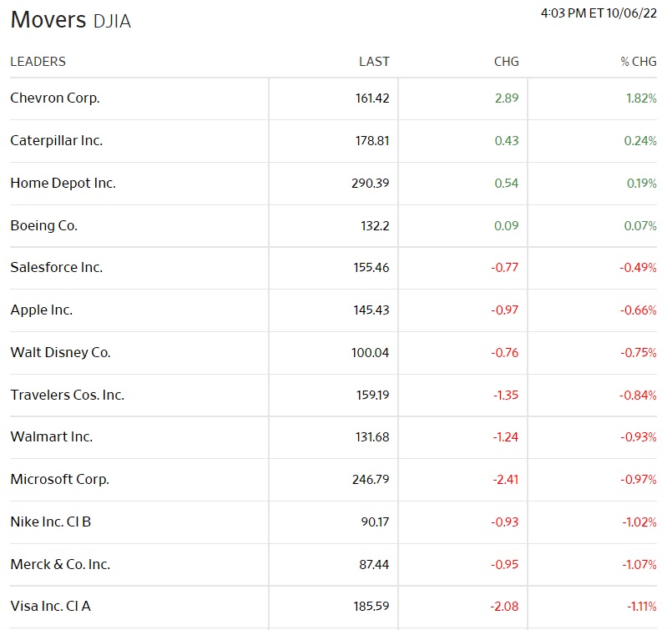Click Walmart last price 131.68

tap(372, 437)
